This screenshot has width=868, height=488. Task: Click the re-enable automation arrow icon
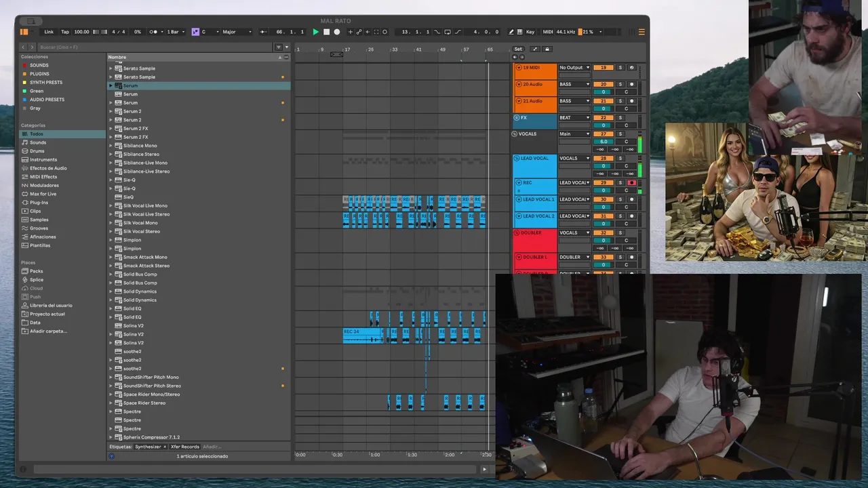(x=368, y=32)
